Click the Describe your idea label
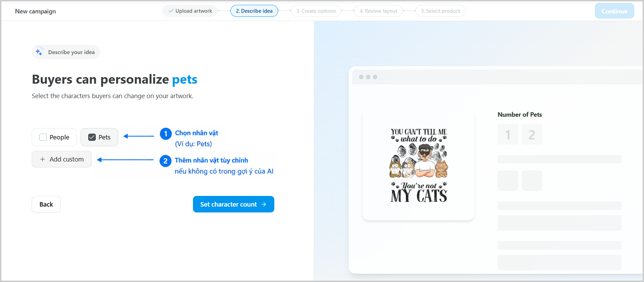Viewport: 644px width, 282px height. 71,52
